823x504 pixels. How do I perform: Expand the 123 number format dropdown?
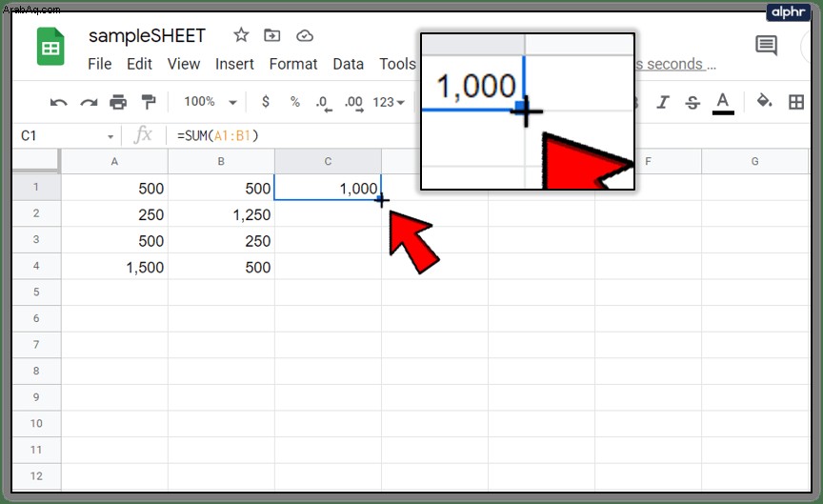pos(389,102)
